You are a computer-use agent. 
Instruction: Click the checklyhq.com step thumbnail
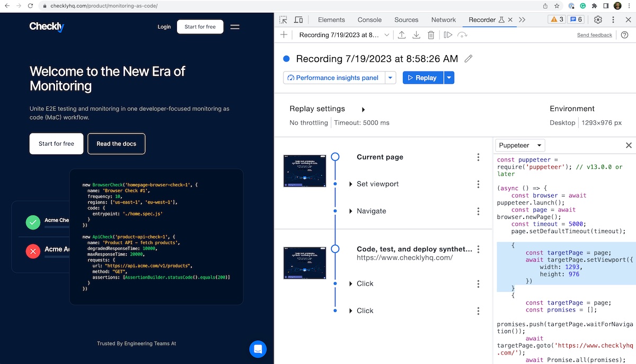tap(304, 262)
